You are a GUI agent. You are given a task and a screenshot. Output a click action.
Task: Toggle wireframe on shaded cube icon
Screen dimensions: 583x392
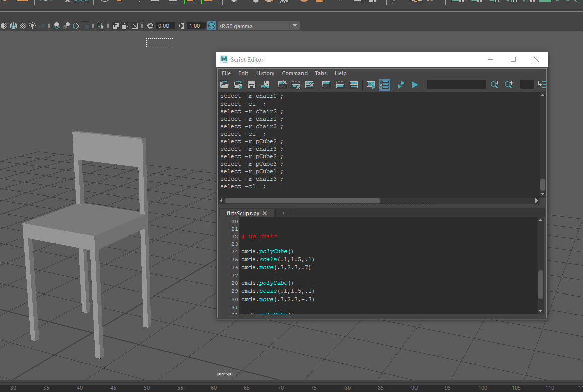click(x=14, y=26)
